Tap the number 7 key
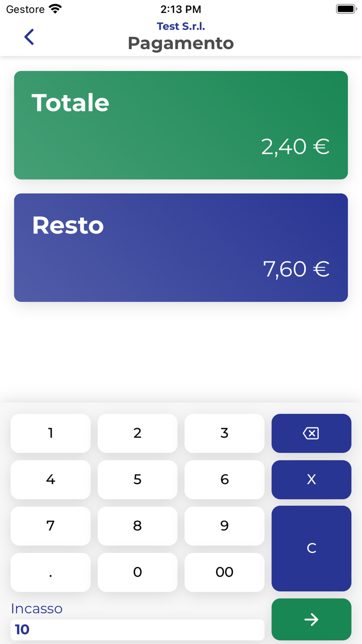 point(50,526)
